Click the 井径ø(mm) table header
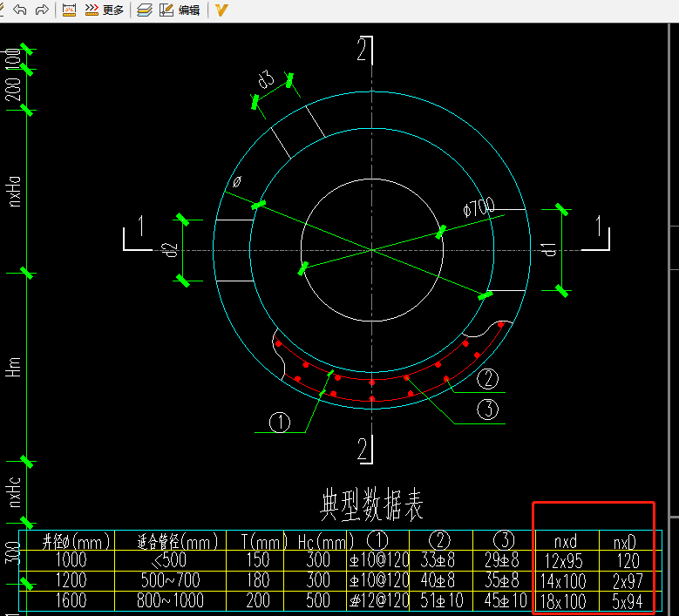Screen dimensions: 679x616 click(76, 542)
